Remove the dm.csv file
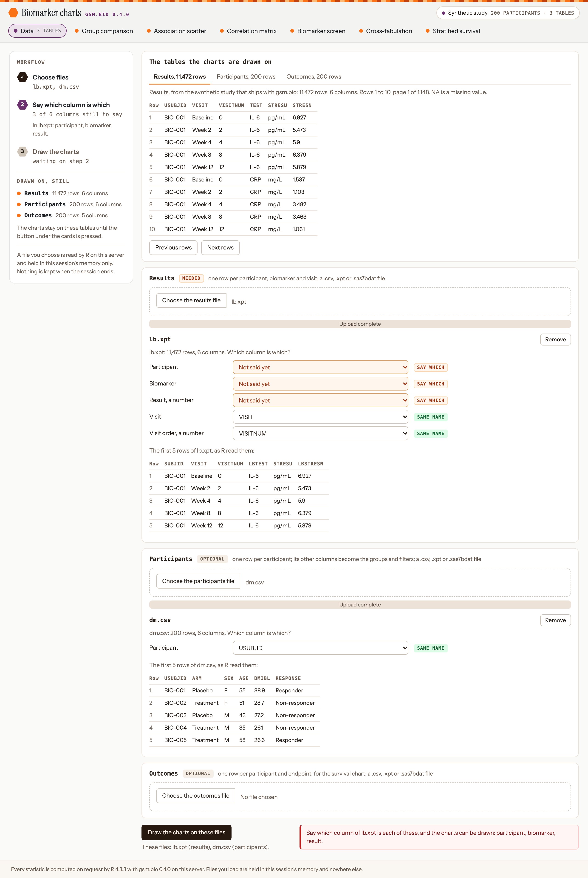Screen dimensions: 588x878 [555, 620]
